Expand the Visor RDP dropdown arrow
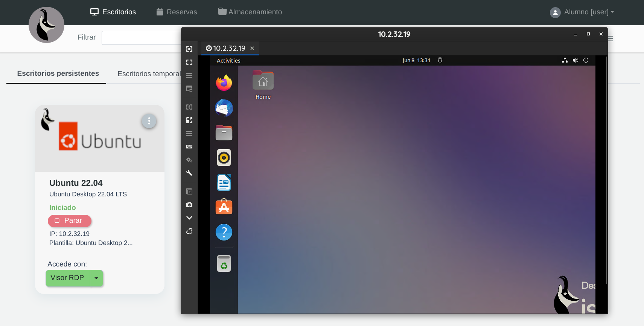The height and width of the screenshot is (326, 644). [x=96, y=278]
